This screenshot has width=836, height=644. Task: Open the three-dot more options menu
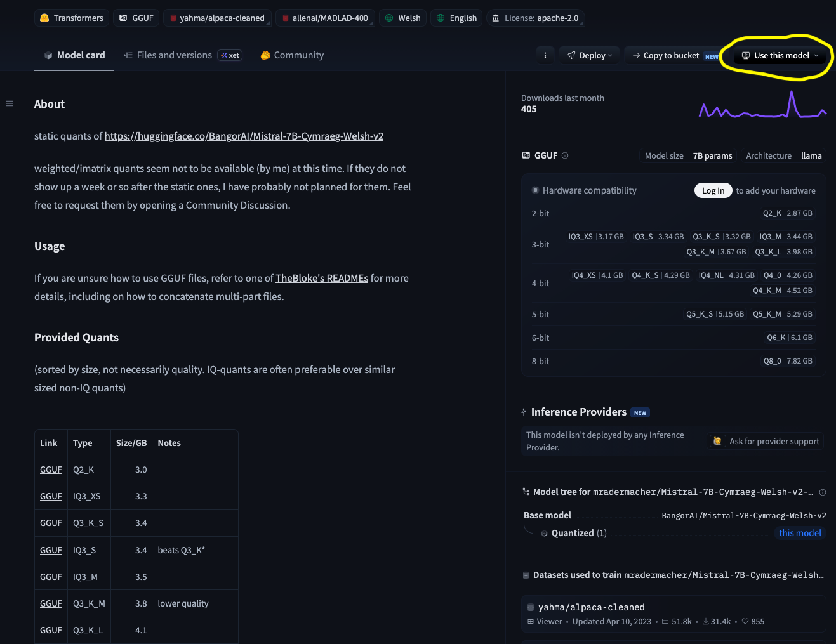click(545, 55)
